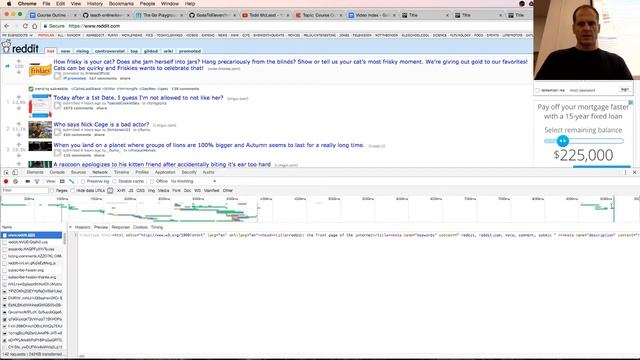
Task: Upvote the Friskies promoted post
Action: 18,61
